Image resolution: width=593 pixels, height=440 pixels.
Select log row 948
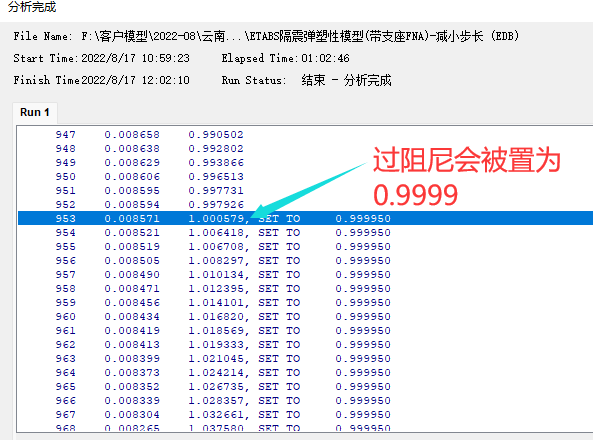point(305,149)
